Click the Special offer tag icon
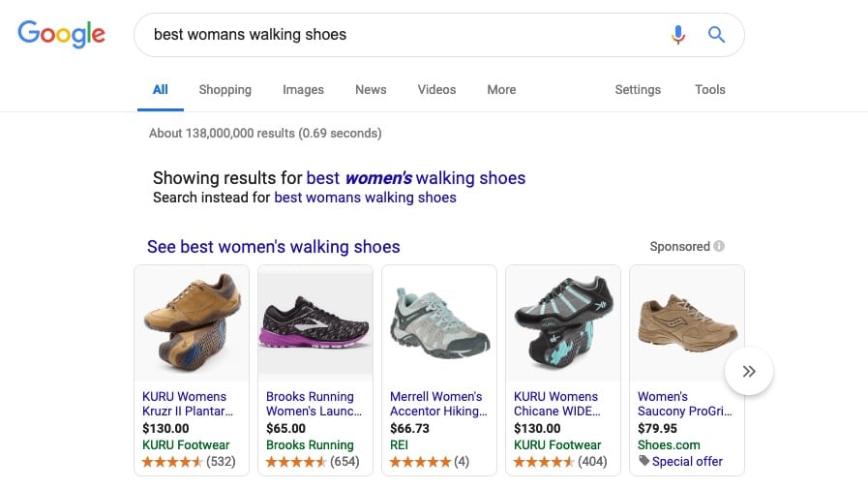This screenshot has width=868, height=489. [x=644, y=461]
